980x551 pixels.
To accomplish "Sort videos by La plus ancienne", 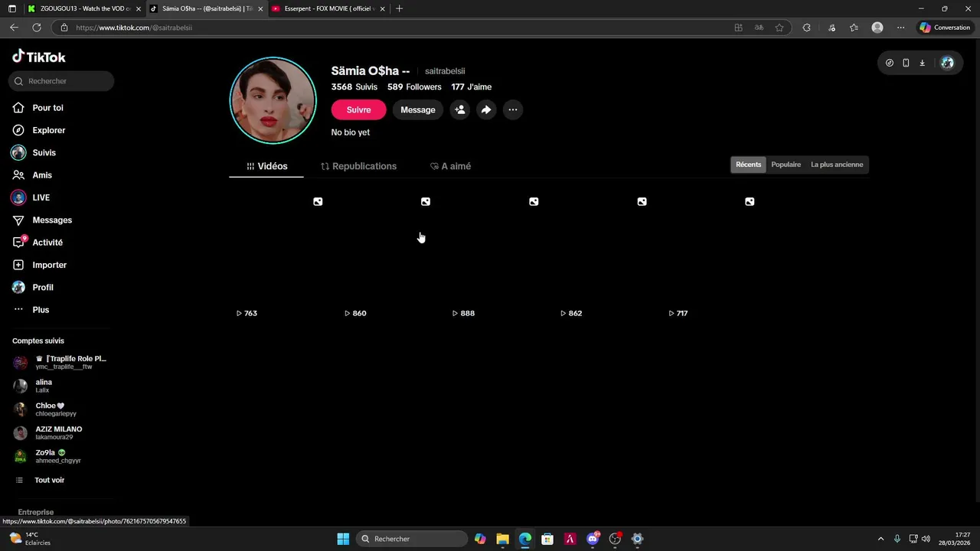I will click(837, 165).
